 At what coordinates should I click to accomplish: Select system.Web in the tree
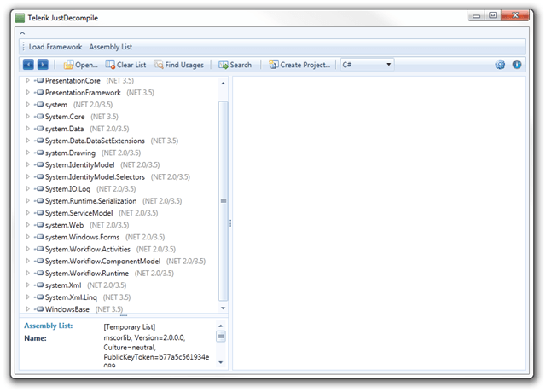[x=65, y=225]
